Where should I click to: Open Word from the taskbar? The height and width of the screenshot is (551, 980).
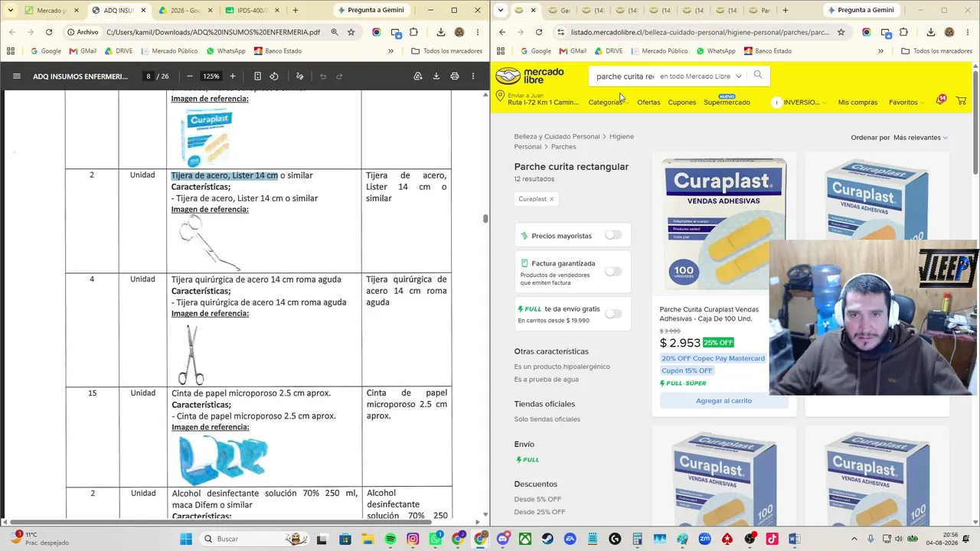794,539
